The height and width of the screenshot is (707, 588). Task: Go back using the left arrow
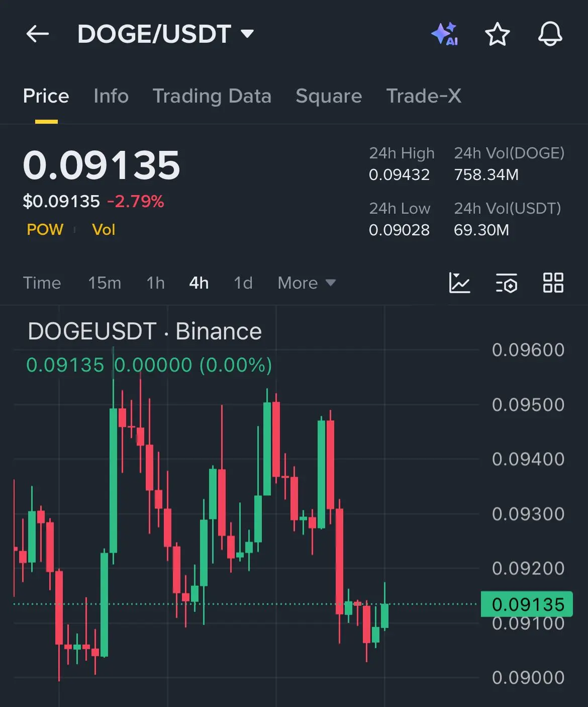[38, 34]
